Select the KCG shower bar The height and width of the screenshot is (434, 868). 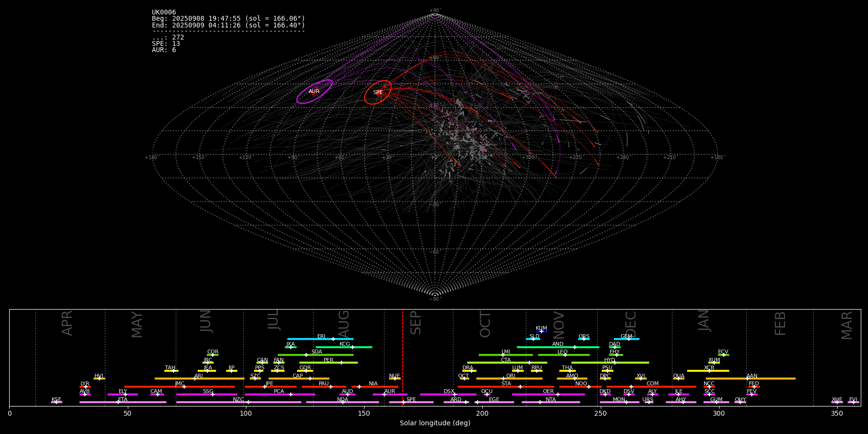344,347
